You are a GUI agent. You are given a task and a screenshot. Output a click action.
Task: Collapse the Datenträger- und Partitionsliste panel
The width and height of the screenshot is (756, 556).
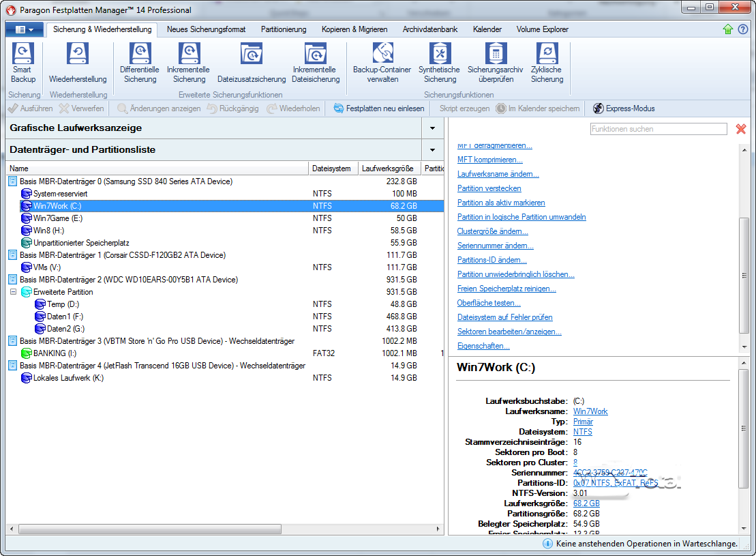432,150
